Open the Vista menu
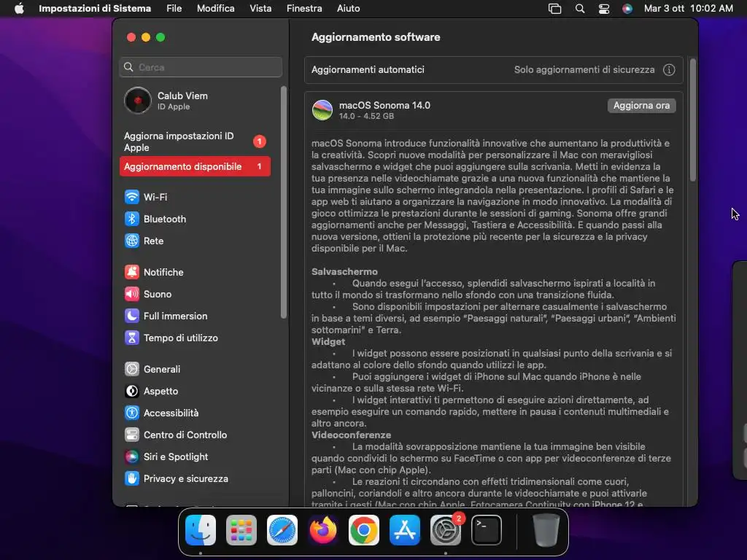This screenshot has height=560, width=747. [260, 9]
